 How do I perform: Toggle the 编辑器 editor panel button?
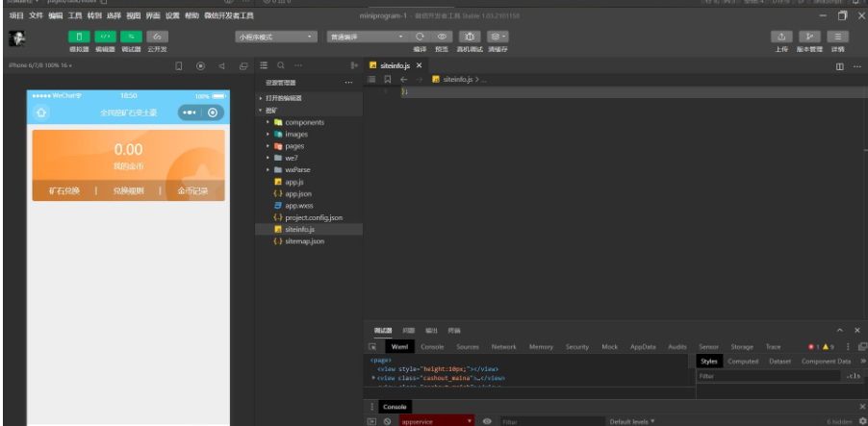click(x=104, y=37)
